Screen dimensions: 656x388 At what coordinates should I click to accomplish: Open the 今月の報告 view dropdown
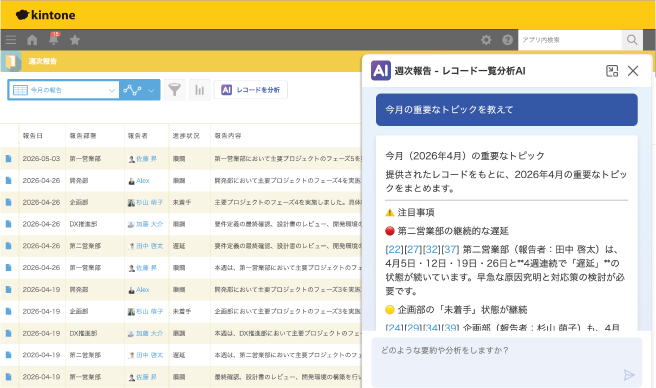[64, 90]
